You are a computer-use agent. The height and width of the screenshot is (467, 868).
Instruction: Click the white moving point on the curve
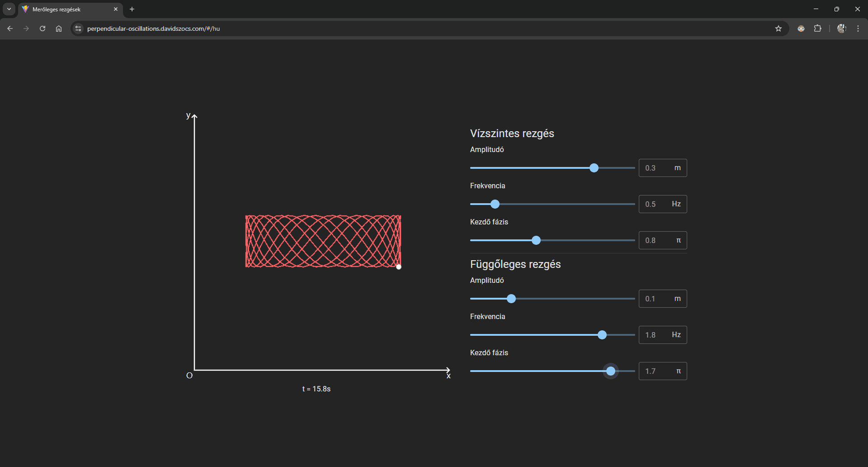(x=399, y=267)
